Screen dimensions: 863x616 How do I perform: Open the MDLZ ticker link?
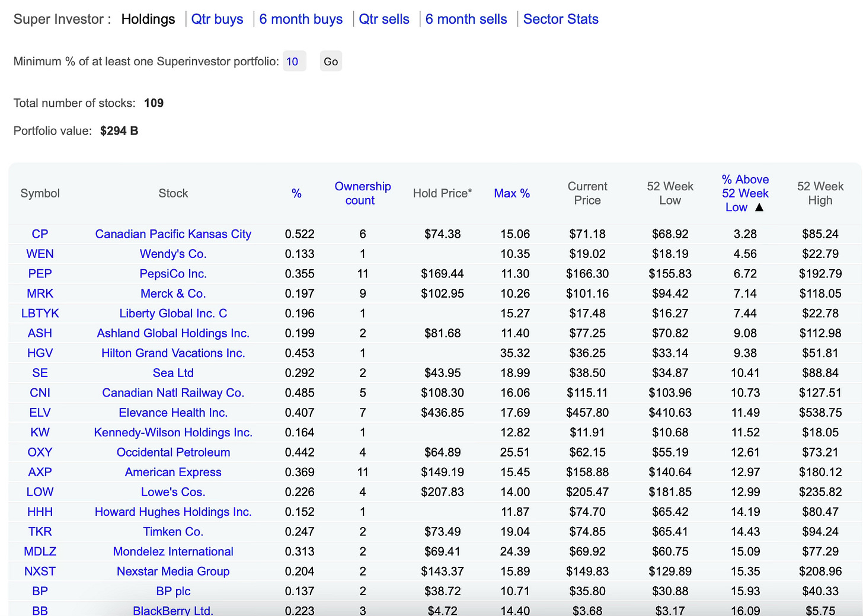tap(40, 551)
